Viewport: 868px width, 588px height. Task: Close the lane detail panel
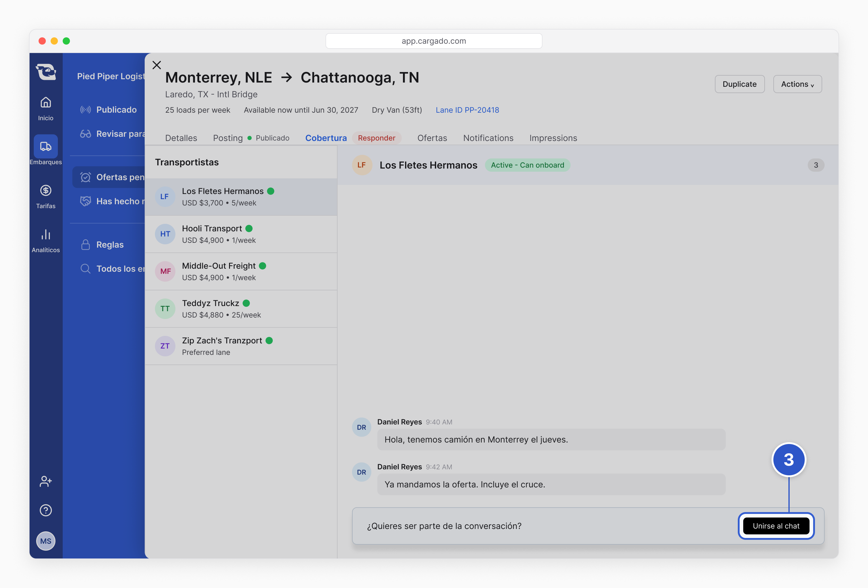coord(156,65)
